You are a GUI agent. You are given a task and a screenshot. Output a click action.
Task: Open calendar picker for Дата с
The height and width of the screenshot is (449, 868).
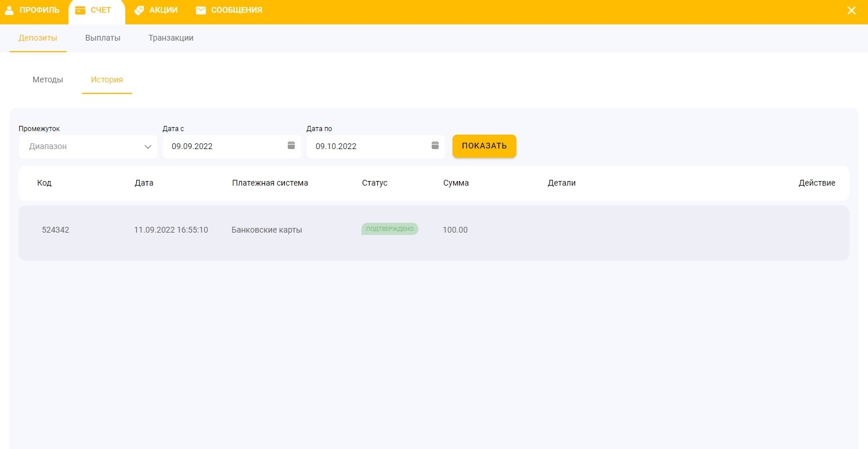(291, 146)
